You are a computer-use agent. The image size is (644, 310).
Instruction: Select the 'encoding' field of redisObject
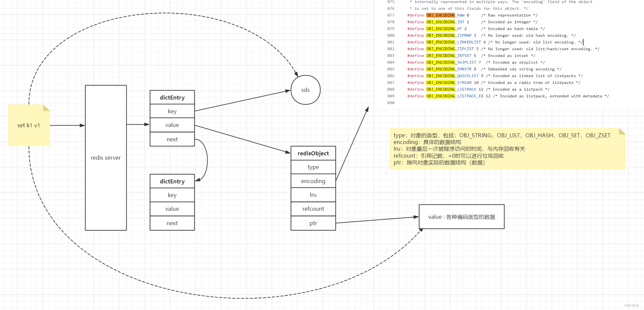coord(313,181)
